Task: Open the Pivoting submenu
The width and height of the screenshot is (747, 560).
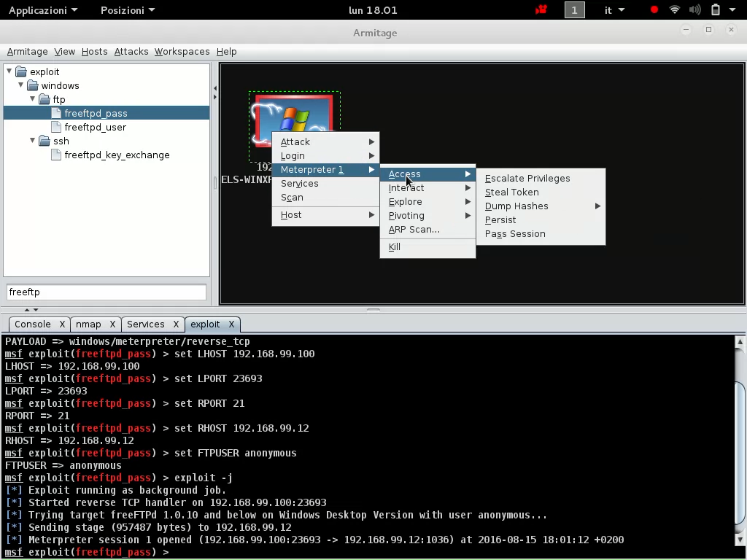Action: (x=427, y=216)
